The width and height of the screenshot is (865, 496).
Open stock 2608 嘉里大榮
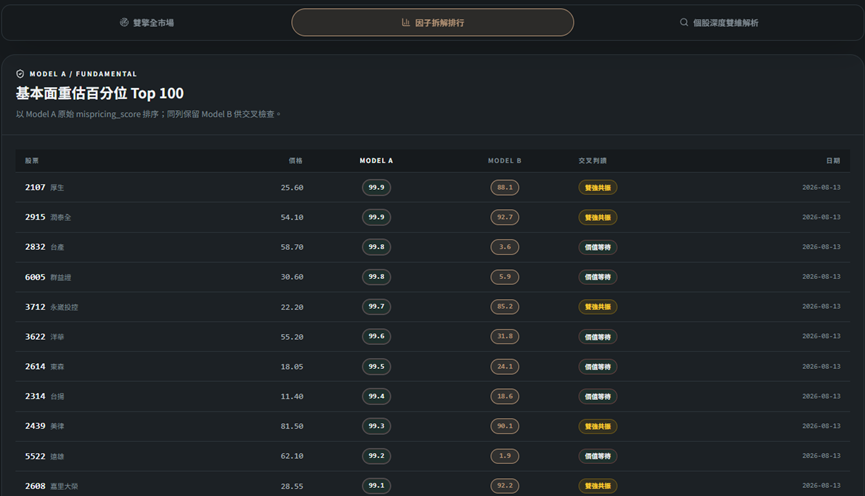tap(51, 486)
